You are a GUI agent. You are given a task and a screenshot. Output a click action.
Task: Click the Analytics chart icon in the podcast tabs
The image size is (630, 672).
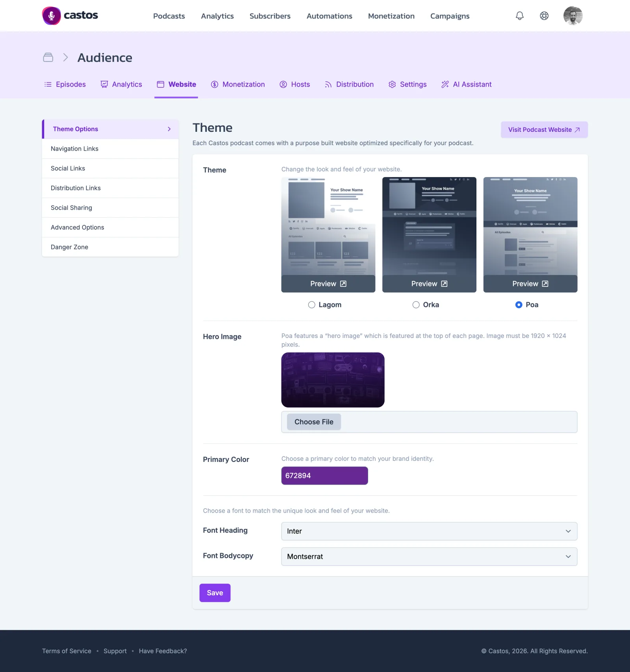tap(104, 84)
